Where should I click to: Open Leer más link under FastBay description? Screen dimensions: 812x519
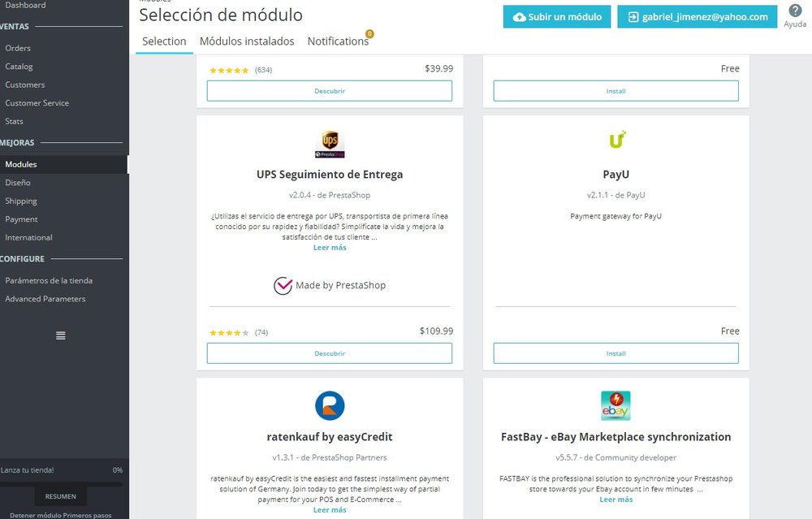click(x=615, y=500)
